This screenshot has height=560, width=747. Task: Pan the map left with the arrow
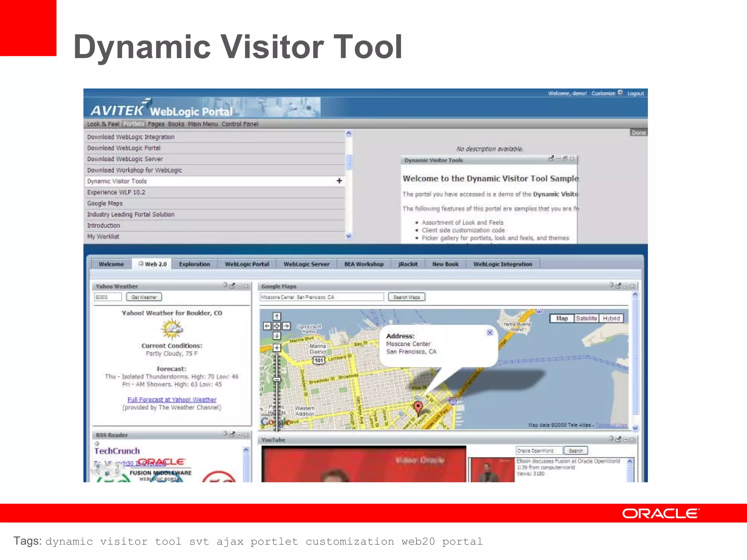coord(267,326)
